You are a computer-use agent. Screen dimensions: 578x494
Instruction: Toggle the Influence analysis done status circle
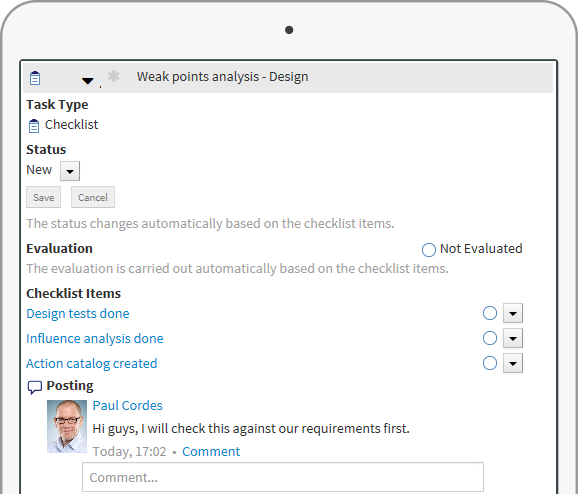(490, 338)
